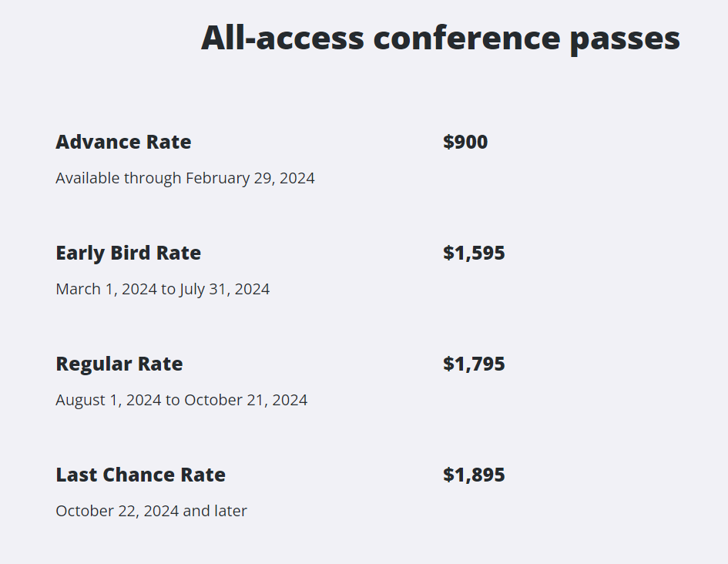
Task: Click the $1,595 price
Action: [x=474, y=253]
